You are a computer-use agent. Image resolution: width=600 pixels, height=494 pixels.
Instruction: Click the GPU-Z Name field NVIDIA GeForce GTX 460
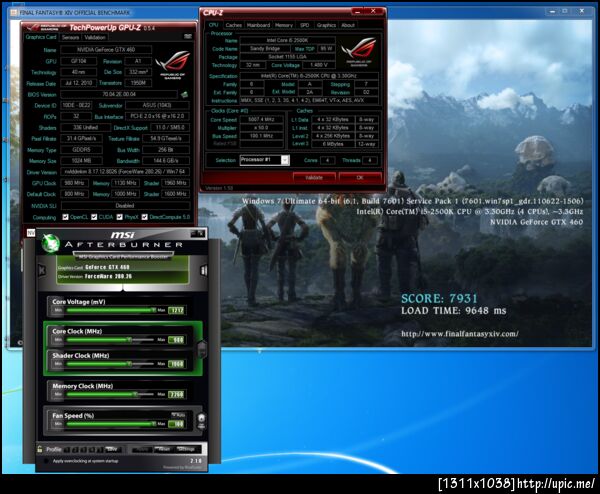pos(106,49)
